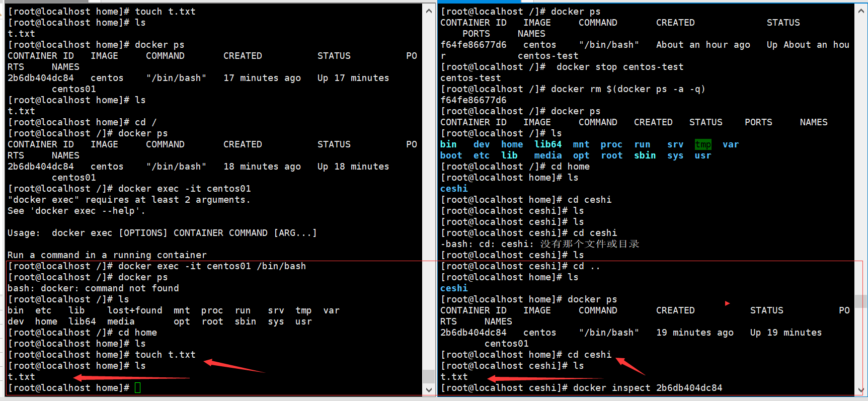Click the 'lost+found' directory name
The width and height of the screenshot is (868, 401).
point(135,310)
